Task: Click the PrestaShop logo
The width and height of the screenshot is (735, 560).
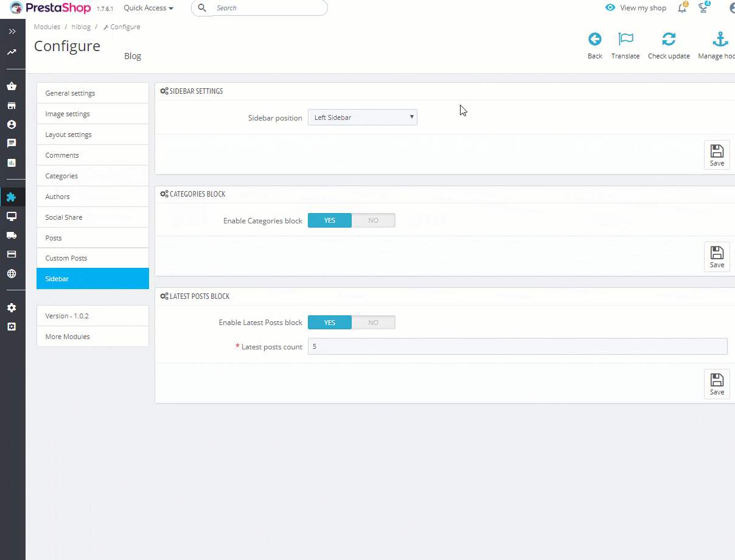Action: (51, 8)
